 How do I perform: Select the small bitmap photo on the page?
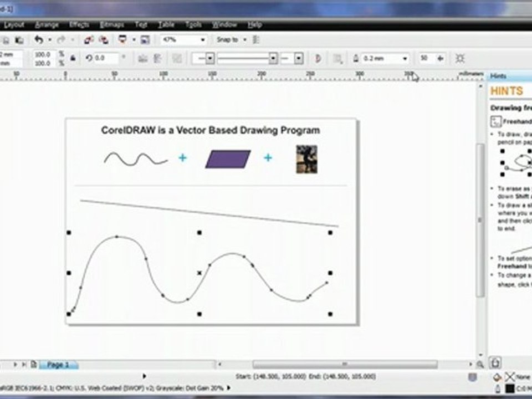coord(306,159)
